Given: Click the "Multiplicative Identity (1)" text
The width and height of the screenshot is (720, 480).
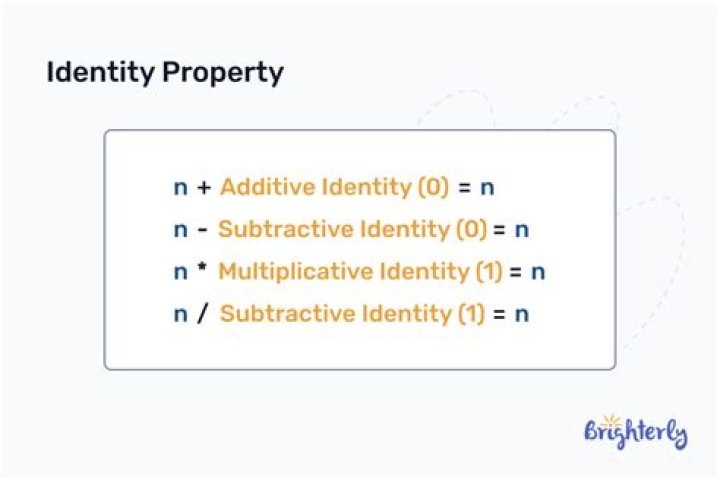Looking at the screenshot, I should [x=360, y=271].
